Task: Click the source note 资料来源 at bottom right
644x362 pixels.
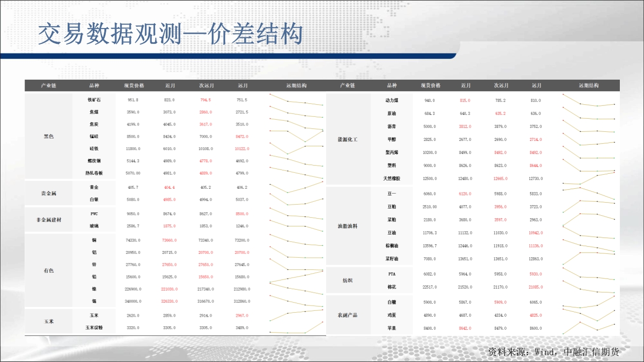Action: point(553,352)
